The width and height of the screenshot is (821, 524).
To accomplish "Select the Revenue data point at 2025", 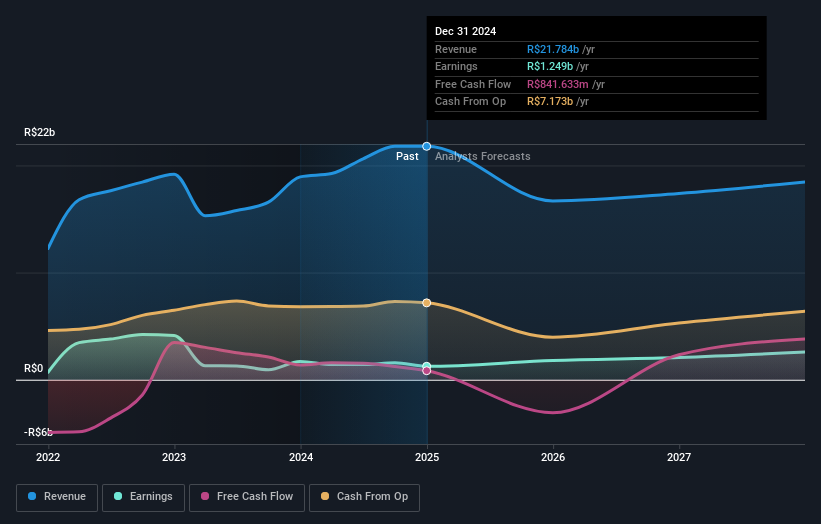I will click(427, 147).
